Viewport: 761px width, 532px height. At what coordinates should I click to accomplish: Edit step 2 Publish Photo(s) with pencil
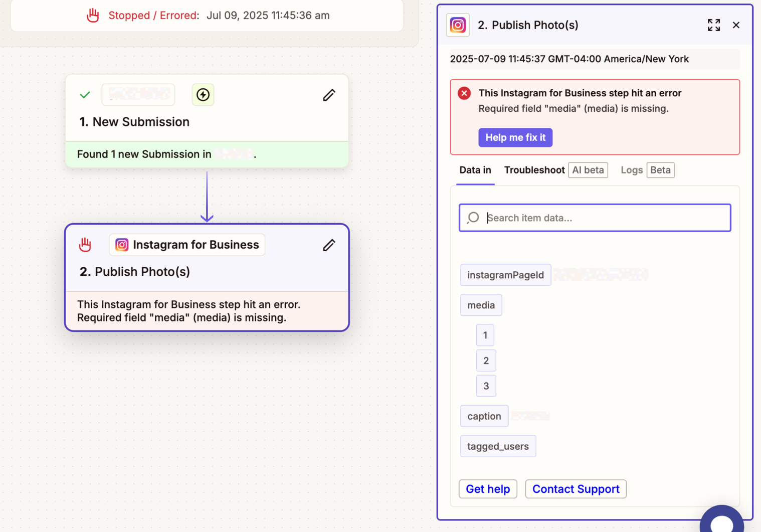329,245
